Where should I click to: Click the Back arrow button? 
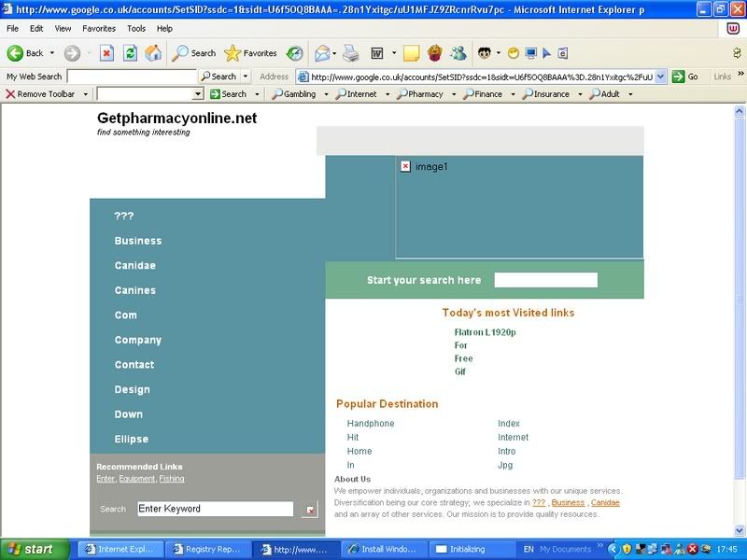coord(25,53)
